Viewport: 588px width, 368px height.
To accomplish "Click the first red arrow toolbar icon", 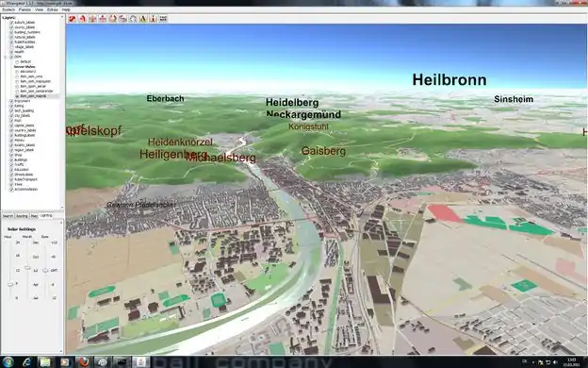I will (x=72, y=19).
